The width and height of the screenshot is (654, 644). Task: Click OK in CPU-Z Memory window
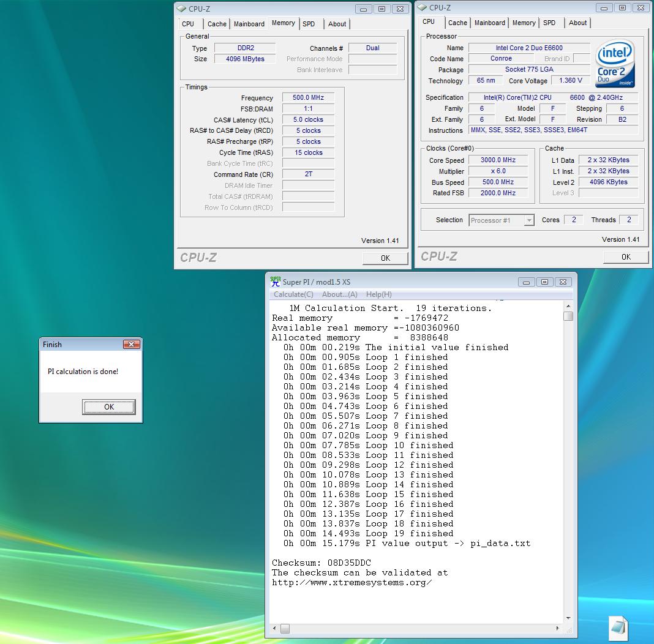(x=385, y=258)
